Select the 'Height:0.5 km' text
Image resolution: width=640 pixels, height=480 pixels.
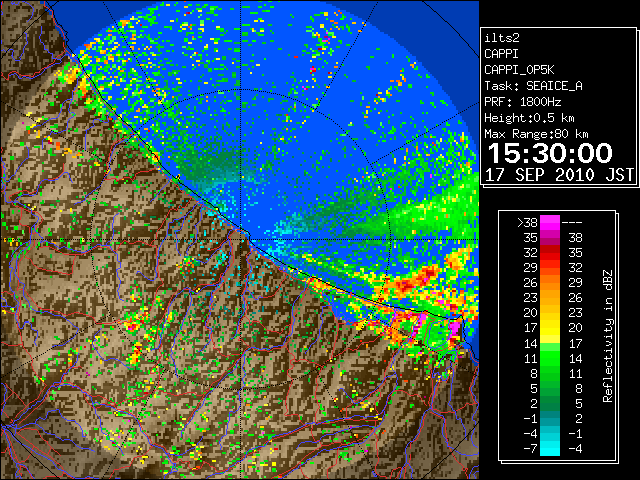click(x=529, y=118)
